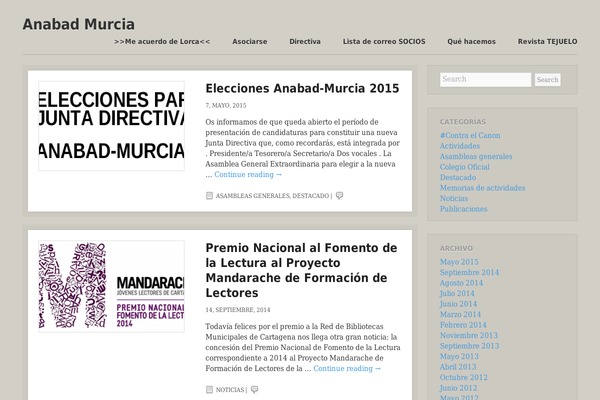This screenshot has width=600, height=400.
Task: Open the Septiembre 2013 archive
Action: (x=470, y=346)
